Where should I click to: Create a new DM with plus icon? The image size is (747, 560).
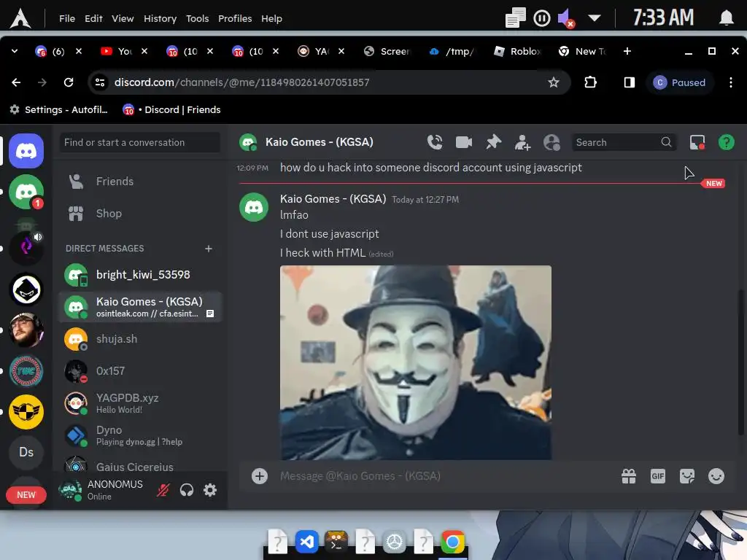click(x=208, y=249)
